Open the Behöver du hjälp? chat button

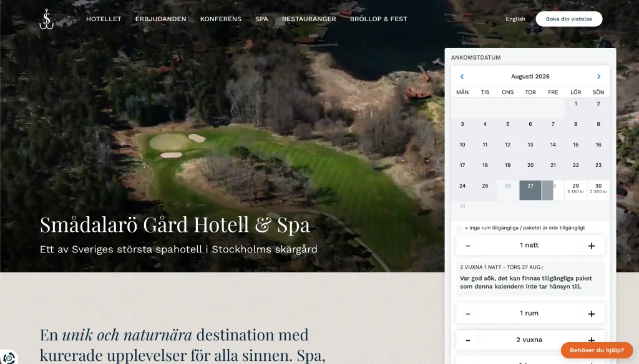click(597, 350)
